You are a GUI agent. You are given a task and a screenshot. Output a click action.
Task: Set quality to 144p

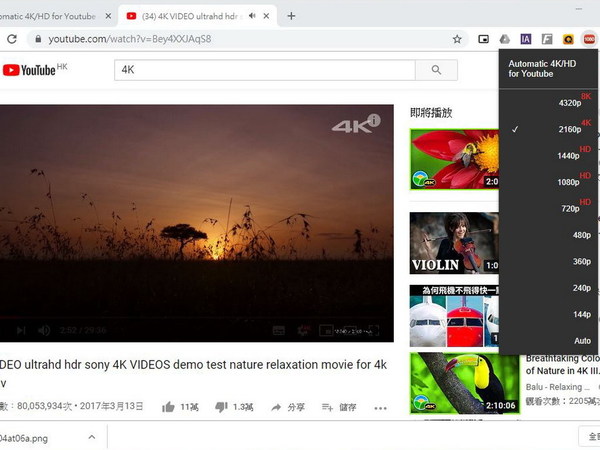tap(548, 314)
